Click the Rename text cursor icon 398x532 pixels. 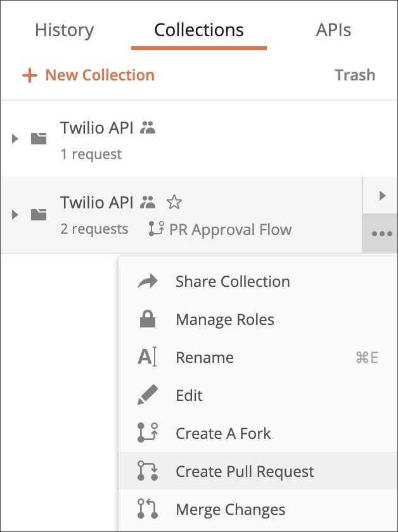tap(148, 357)
